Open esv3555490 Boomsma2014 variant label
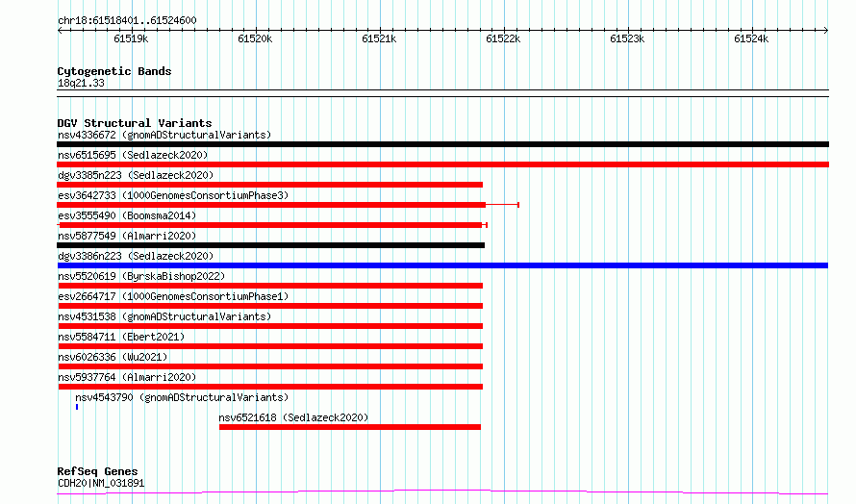 pyautogui.click(x=127, y=215)
